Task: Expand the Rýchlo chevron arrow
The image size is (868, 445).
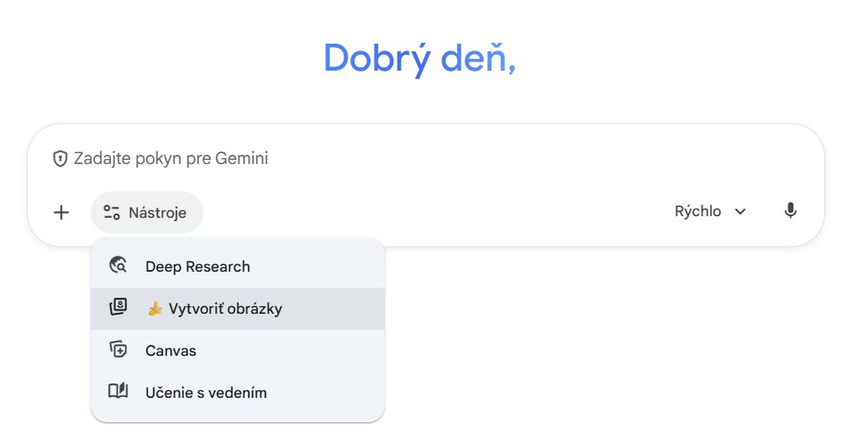Action: (740, 212)
